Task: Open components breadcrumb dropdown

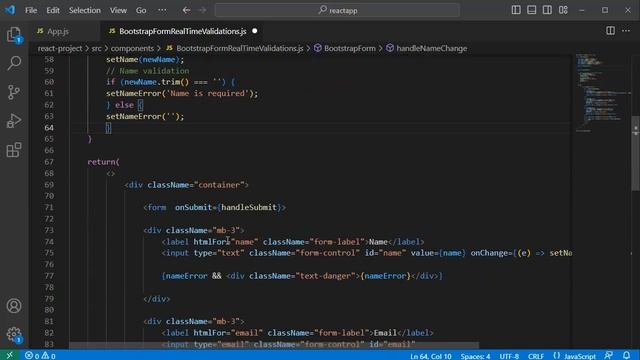Action: 132,48
